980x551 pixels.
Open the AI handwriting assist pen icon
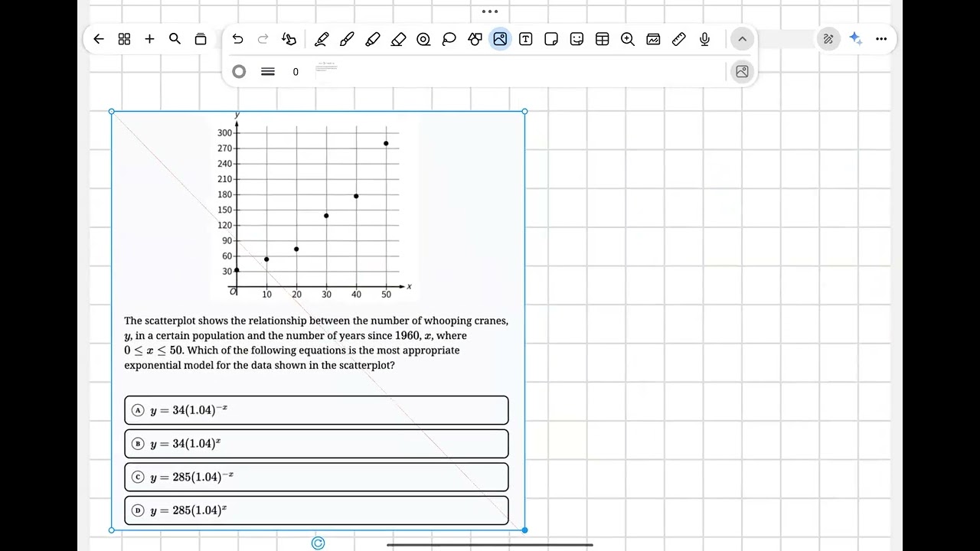click(828, 39)
